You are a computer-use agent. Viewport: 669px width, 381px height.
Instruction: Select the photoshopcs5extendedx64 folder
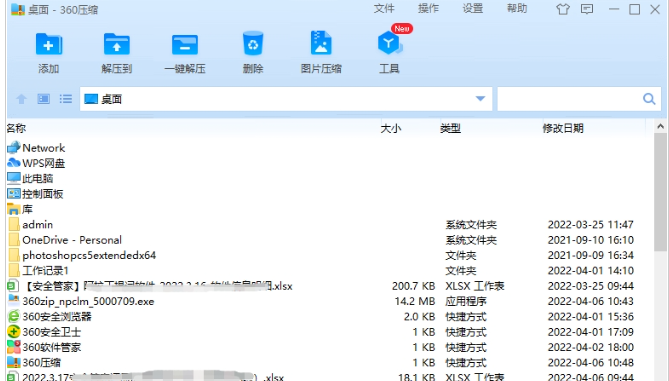click(89, 255)
